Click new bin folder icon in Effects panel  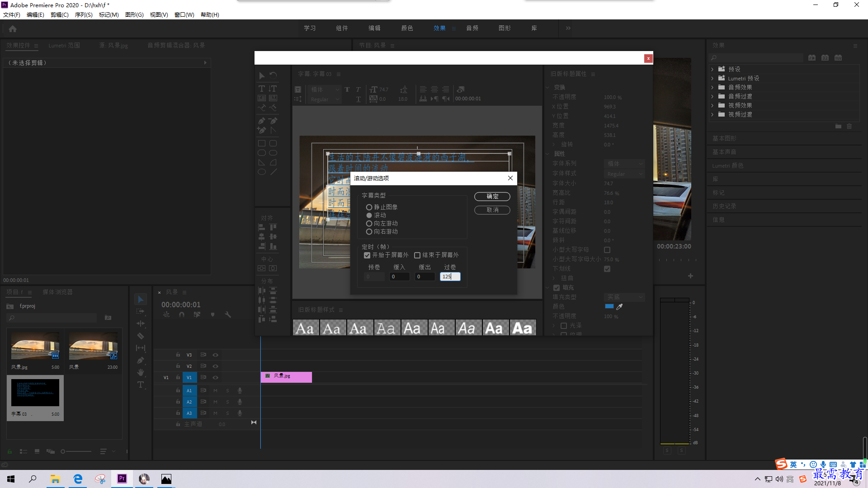[x=838, y=126]
